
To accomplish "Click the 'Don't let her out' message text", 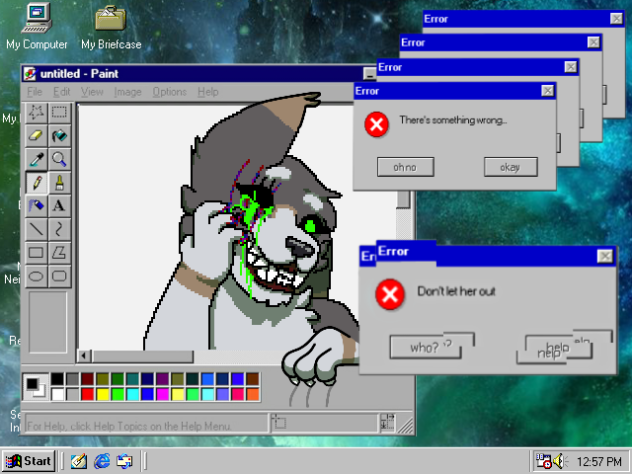I will pos(456,291).
